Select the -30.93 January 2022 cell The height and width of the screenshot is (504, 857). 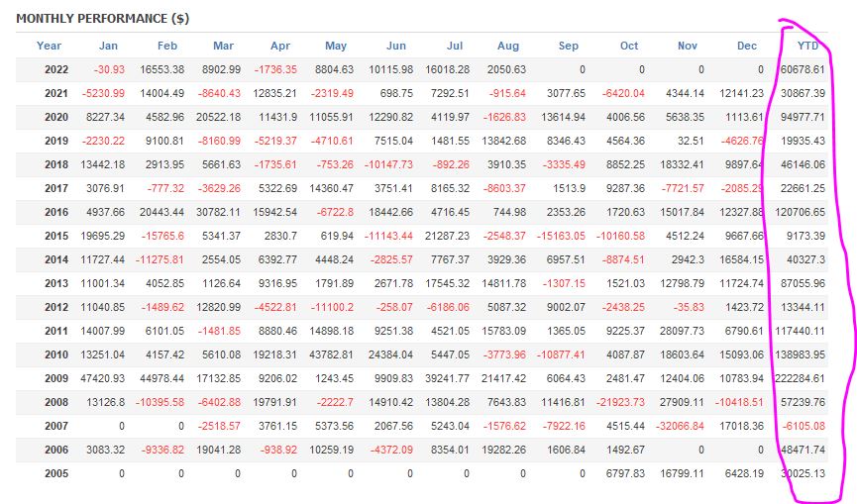click(x=109, y=69)
